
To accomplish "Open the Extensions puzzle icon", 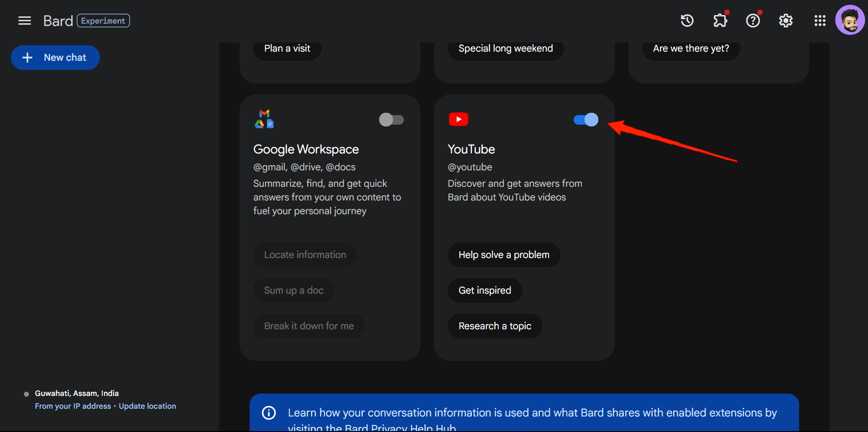I will tap(720, 20).
